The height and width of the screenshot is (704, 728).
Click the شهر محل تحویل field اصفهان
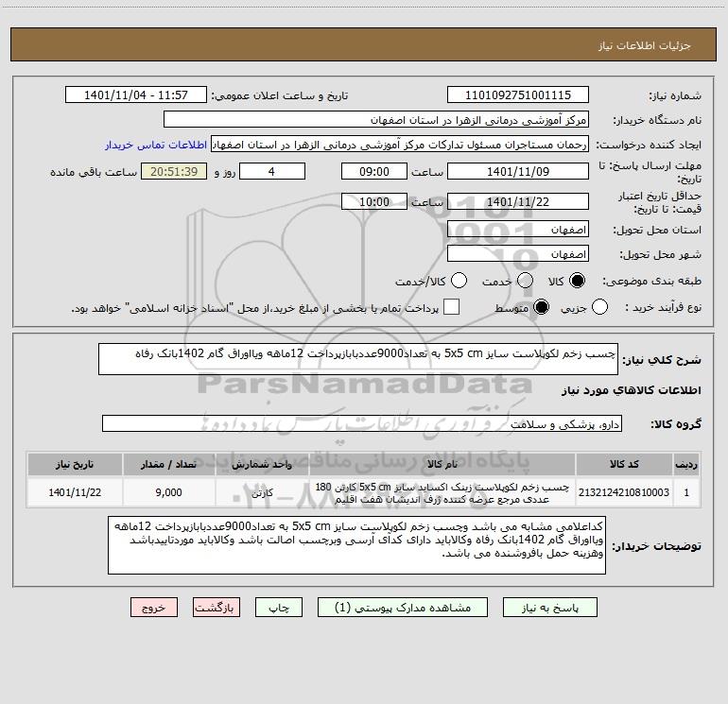click(x=518, y=253)
